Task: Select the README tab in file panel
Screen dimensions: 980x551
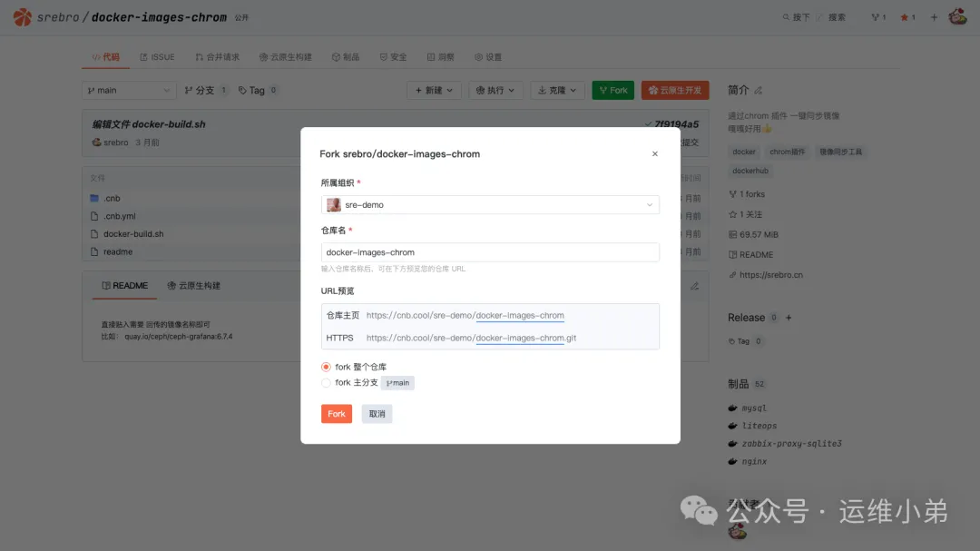Action: click(x=125, y=286)
